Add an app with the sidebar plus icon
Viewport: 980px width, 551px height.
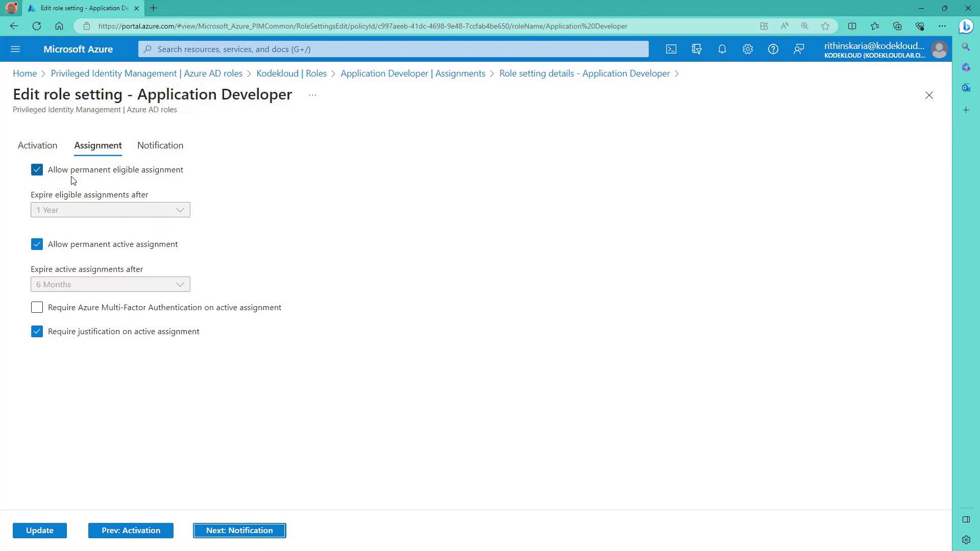coord(966,110)
